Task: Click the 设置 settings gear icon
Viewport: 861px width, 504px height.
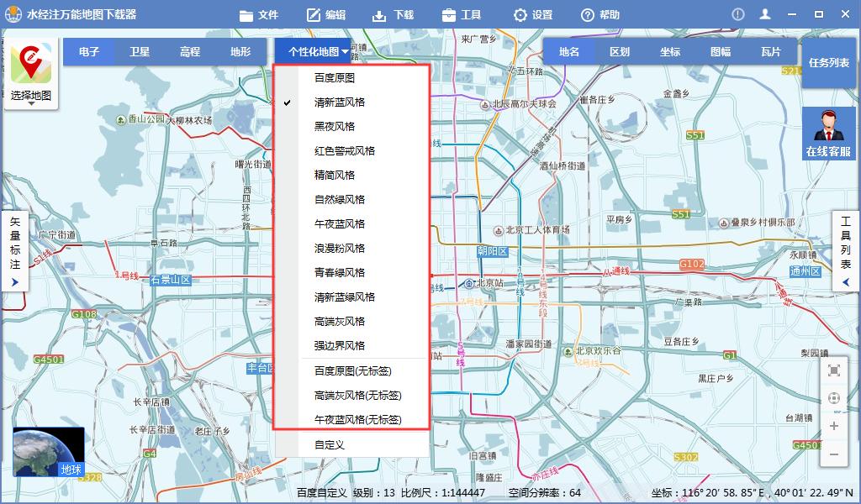Action: tap(519, 14)
